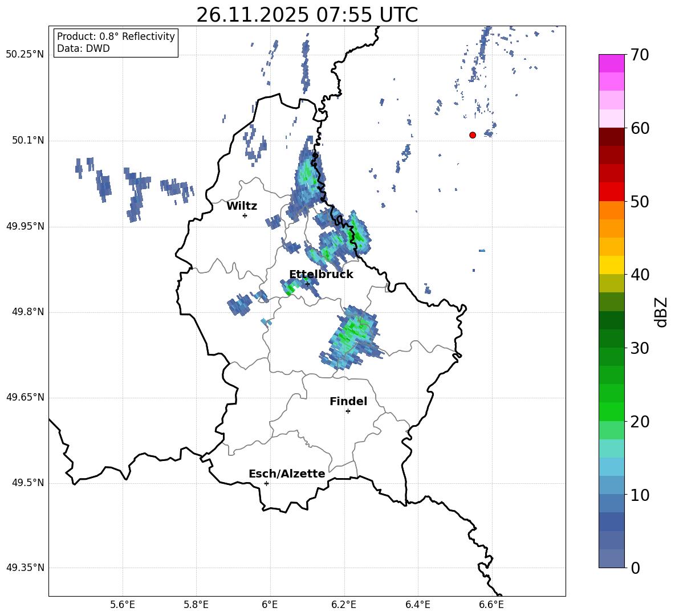Click the 49.5°N latitude label
Image resolution: width=675 pixels, height=616 pixels.
(28, 483)
